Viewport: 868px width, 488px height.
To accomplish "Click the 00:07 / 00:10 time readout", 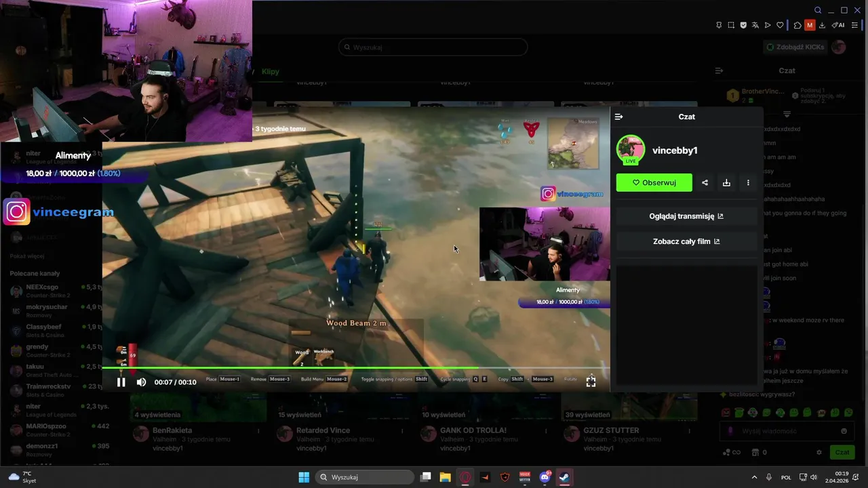I will click(175, 382).
